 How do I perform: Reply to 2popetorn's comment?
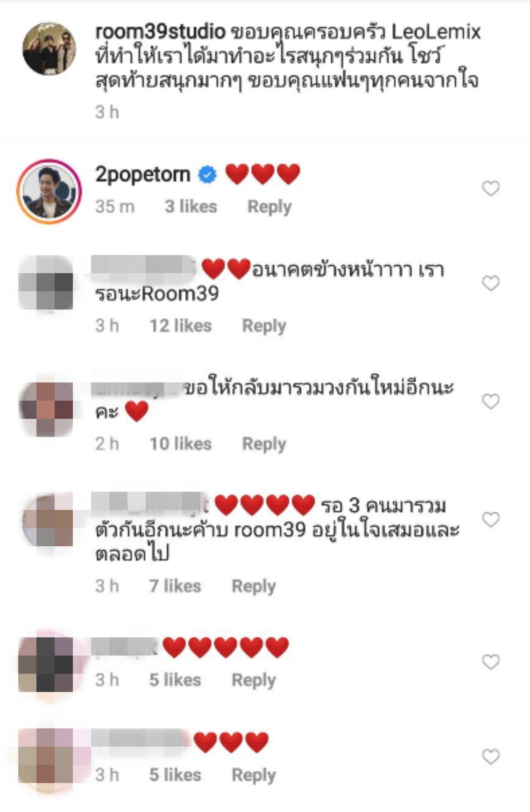pos(270,207)
